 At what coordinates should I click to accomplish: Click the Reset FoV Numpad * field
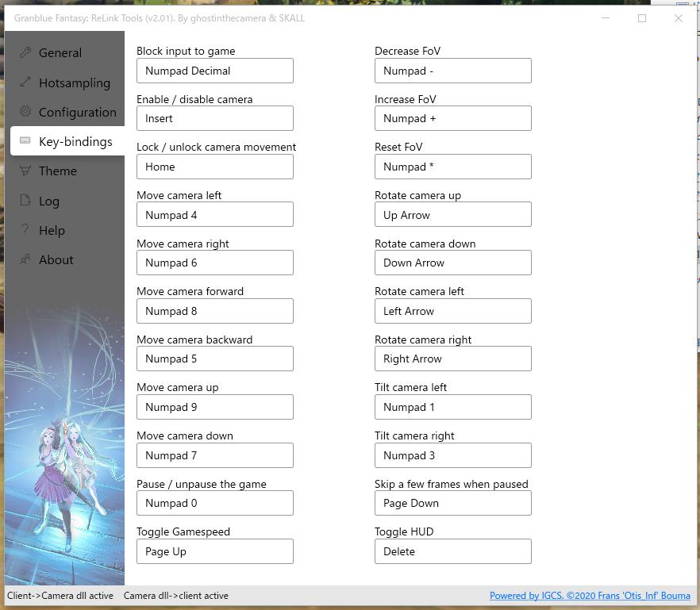(x=452, y=167)
